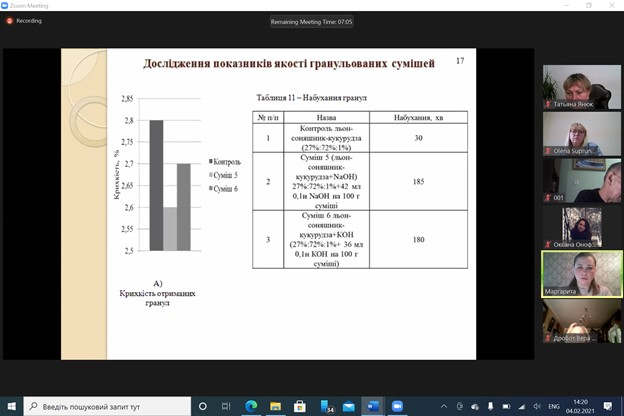Click the taskbar search field
This screenshot has height=416, width=624.
(x=107, y=406)
